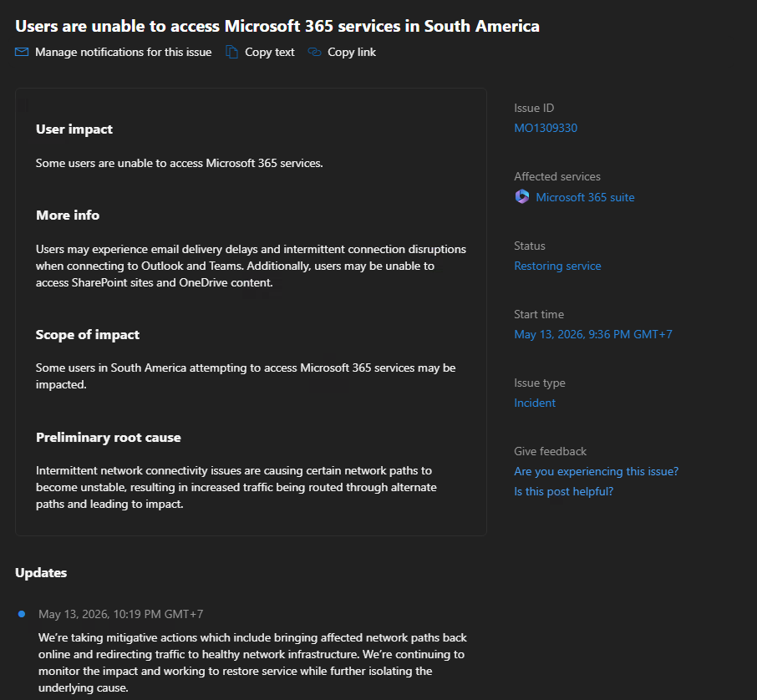
Task: Click the Preliminary root cause heading
Action: [108, 438]
